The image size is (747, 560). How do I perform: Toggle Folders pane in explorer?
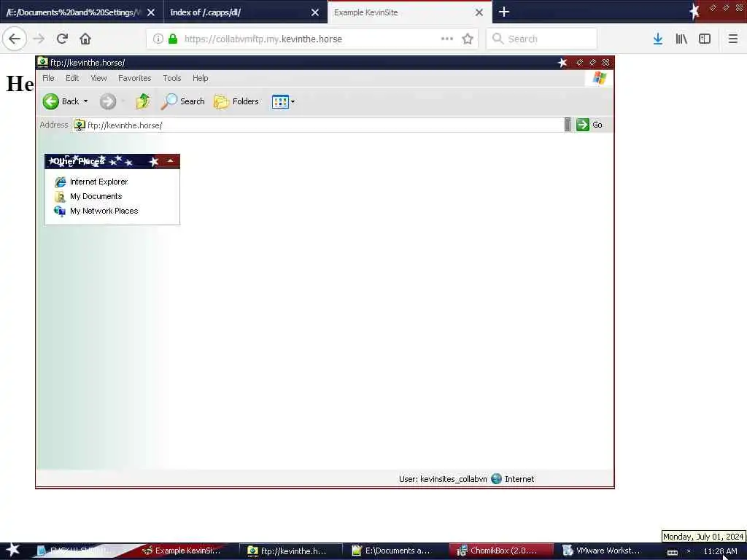point(236,101)
